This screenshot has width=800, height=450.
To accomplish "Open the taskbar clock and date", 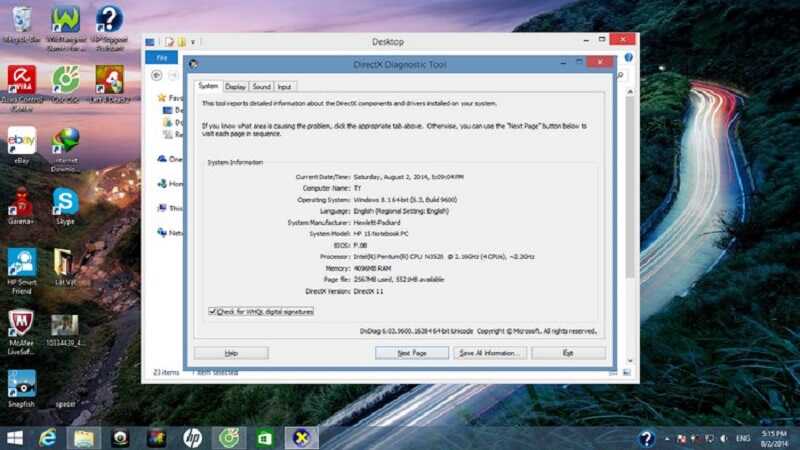I will [x=774, y=439].
